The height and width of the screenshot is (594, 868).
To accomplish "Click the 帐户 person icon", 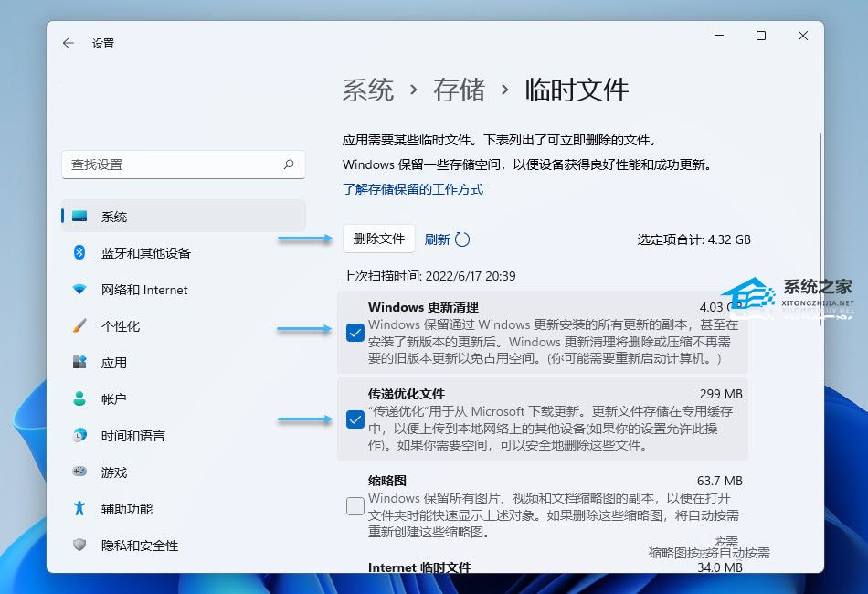I will [x=79, y=399].
